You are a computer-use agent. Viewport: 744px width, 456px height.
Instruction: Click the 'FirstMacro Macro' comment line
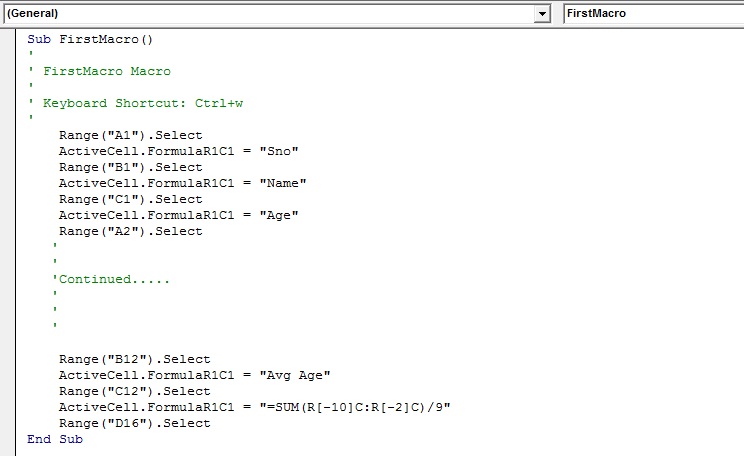pos(100,71)
